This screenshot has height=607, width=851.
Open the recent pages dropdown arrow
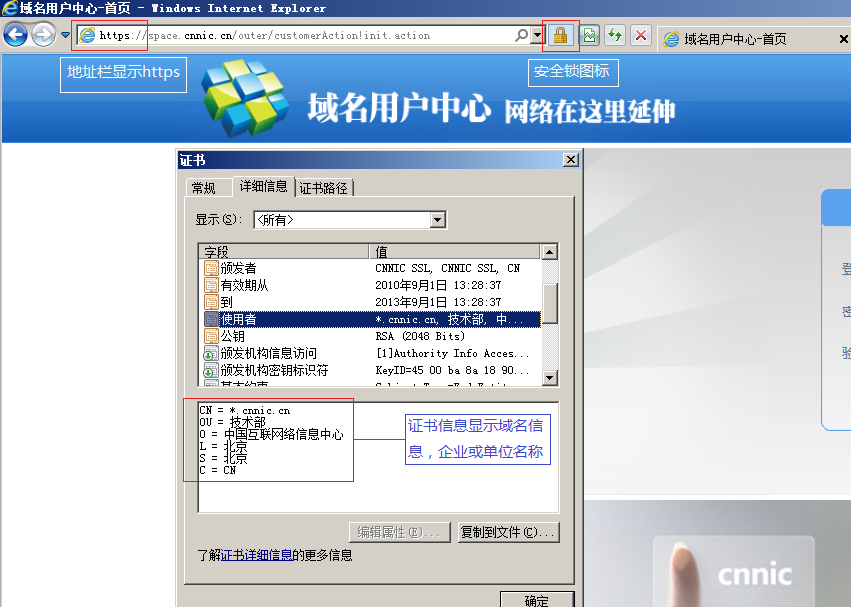65,35
